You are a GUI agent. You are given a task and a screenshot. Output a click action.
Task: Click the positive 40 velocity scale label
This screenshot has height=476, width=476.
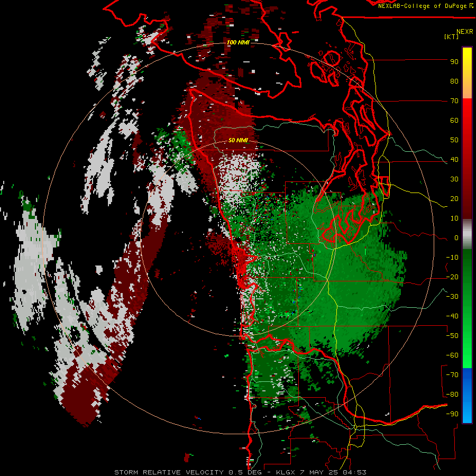454,160
